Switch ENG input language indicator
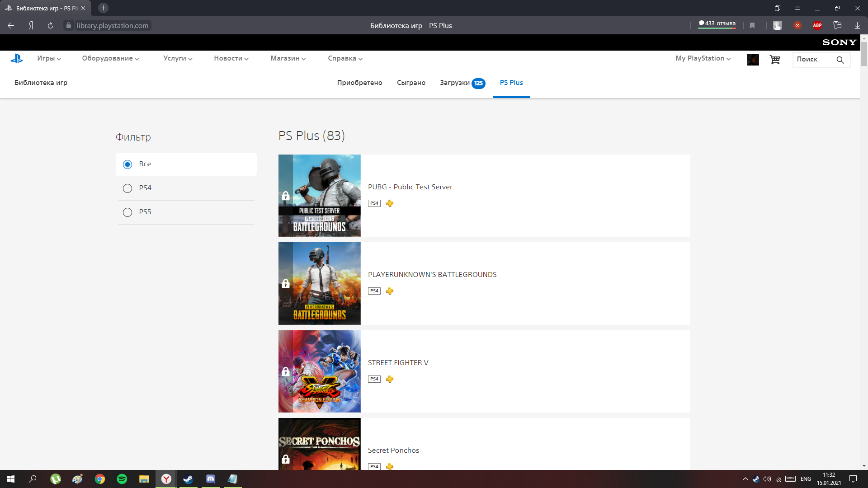The image size is (868, 488). click(x=806, y=479)
